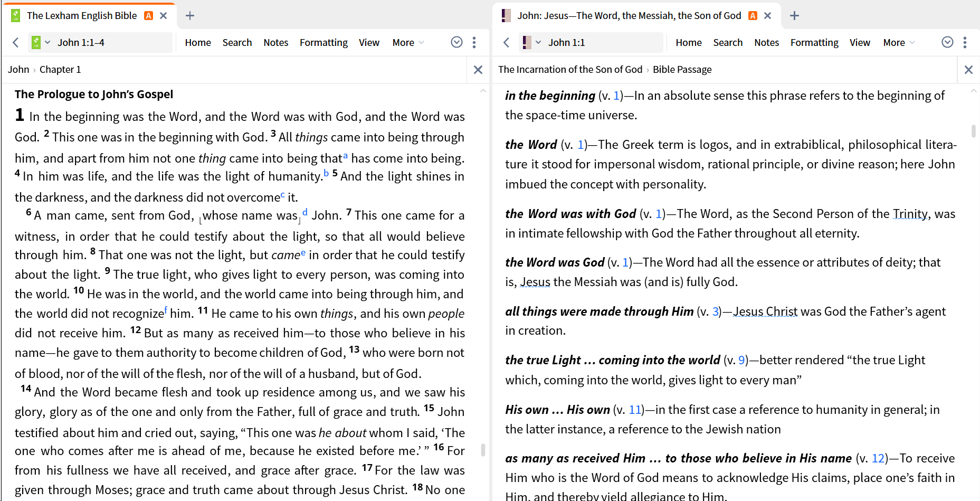Open Home in the Lexham Bible toolbar
The width and height of the screenshot is (980, 501).
pos(198,42)
